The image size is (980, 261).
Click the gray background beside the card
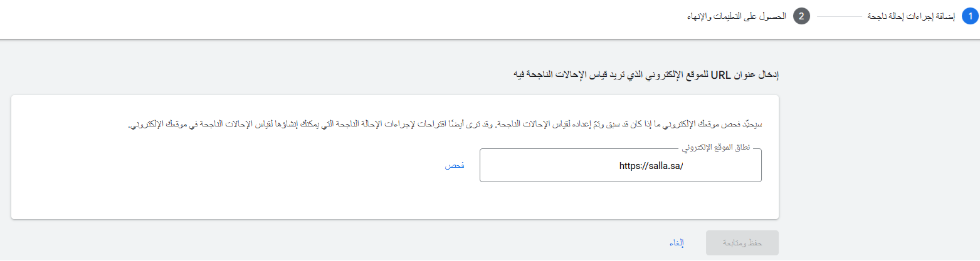click(x=878, y=156)
